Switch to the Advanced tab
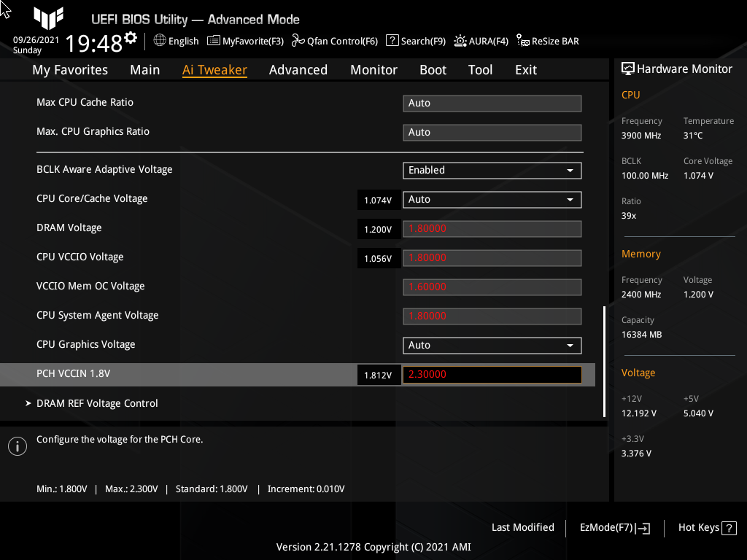 (298, 69)
